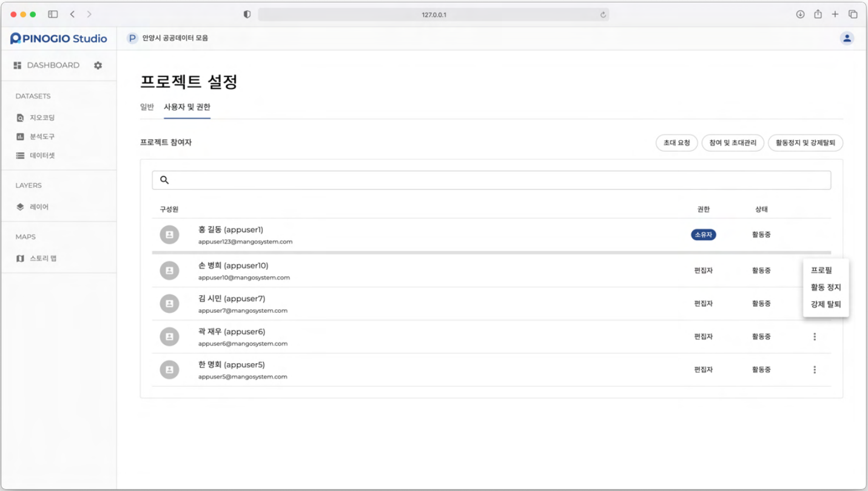Open the user account avatar icon
Screen dimensions: 868x491
[847, 38]
